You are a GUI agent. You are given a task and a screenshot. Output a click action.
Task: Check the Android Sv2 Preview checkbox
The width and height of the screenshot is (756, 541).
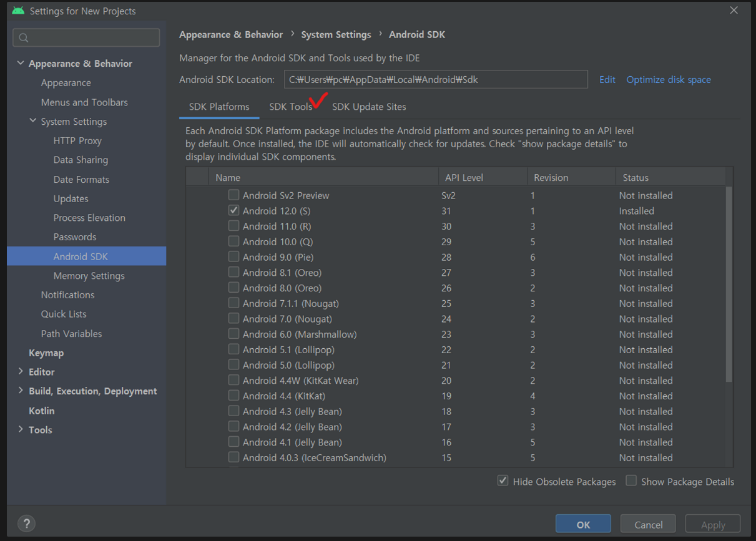[233, 195]
